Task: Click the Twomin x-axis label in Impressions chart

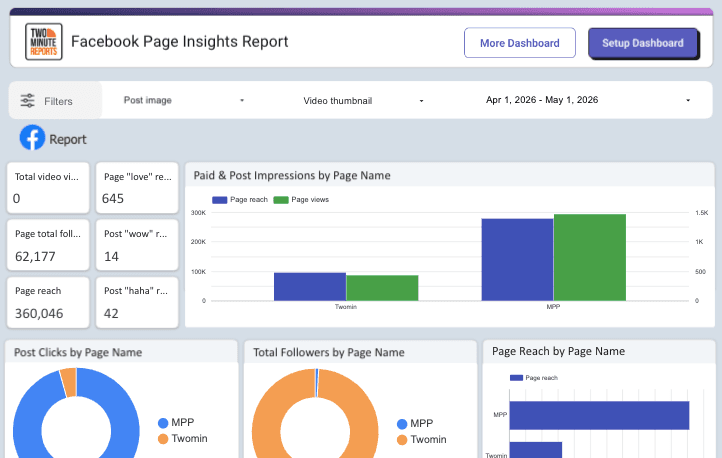Action: coord(346,307)
